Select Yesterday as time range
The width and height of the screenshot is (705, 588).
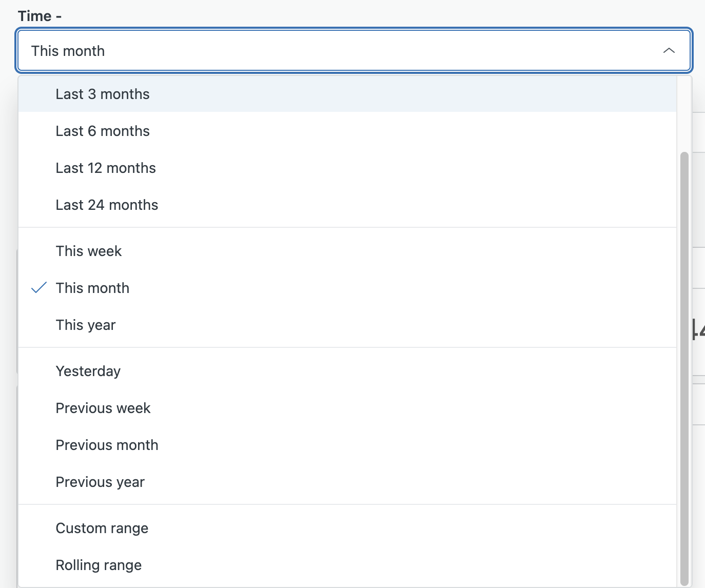[88, 371]
